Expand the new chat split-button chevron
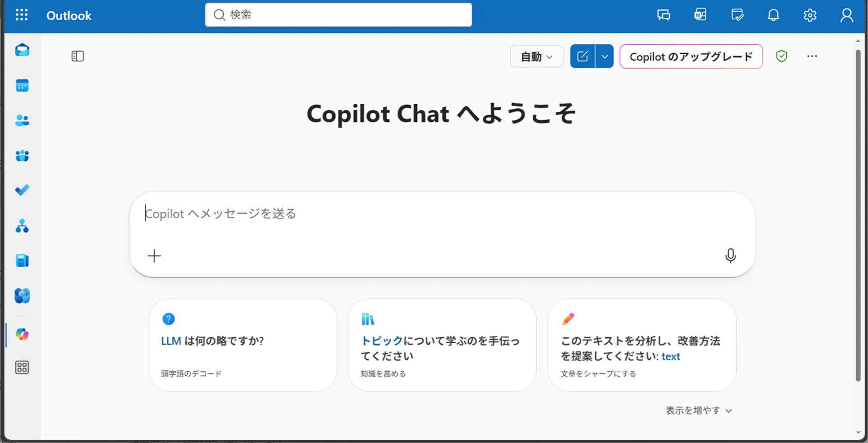Screen dimensions: 868x443 pyautogui.click(x=605, y=56)
